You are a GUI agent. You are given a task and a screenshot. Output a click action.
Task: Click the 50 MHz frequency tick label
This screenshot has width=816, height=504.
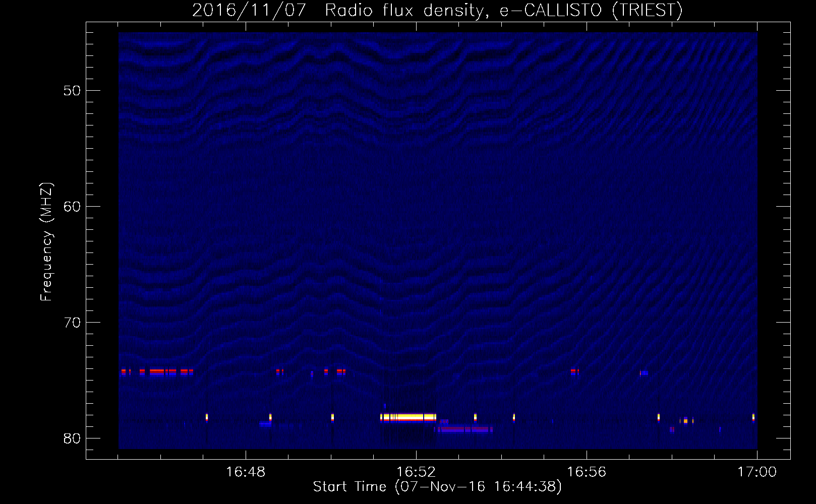click(x=72, y=91)
